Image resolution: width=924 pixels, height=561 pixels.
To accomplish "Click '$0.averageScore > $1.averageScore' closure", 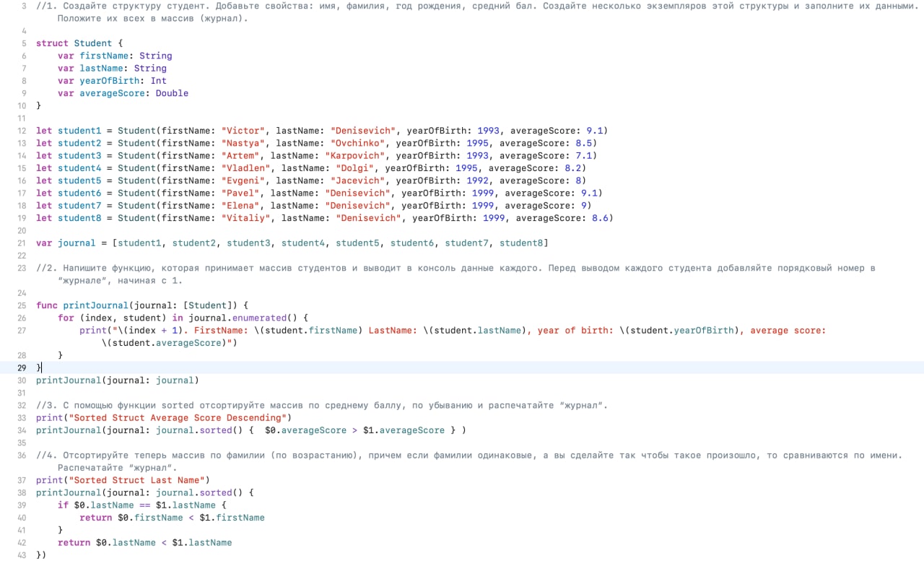I will (x=355, y=430).
